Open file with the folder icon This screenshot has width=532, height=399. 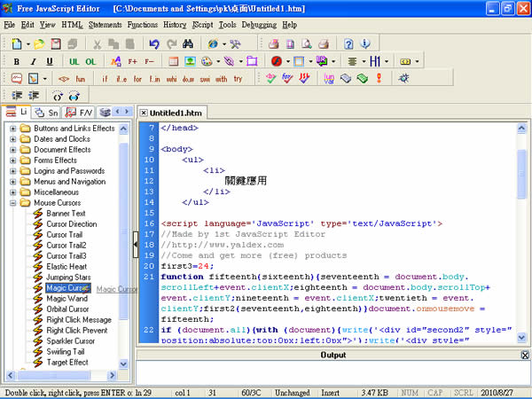tap(39, 43)
